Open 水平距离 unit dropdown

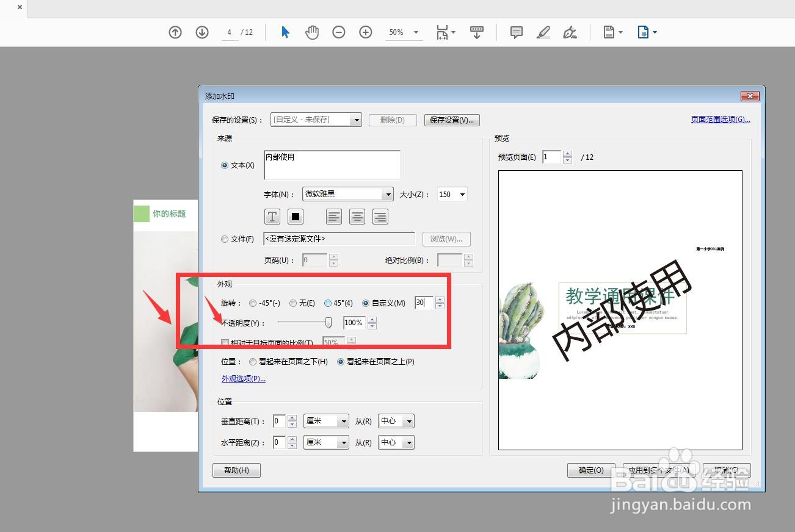[x=326, y=442]
